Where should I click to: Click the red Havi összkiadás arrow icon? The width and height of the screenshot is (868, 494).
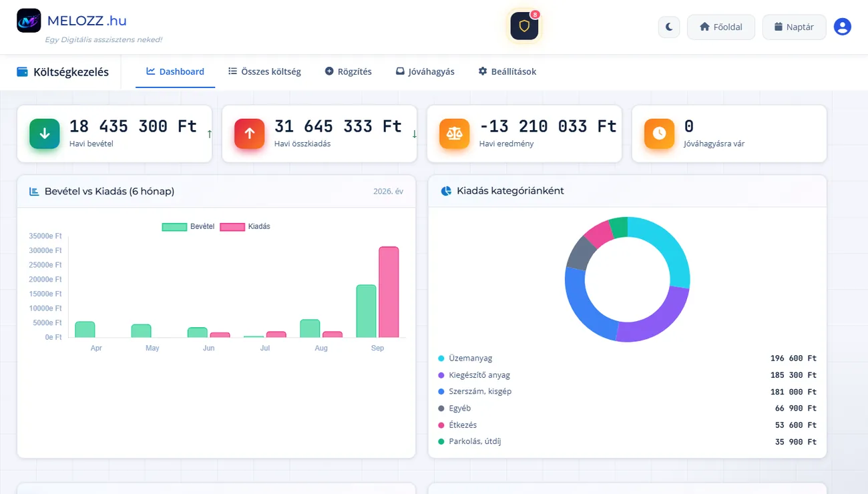250,134
